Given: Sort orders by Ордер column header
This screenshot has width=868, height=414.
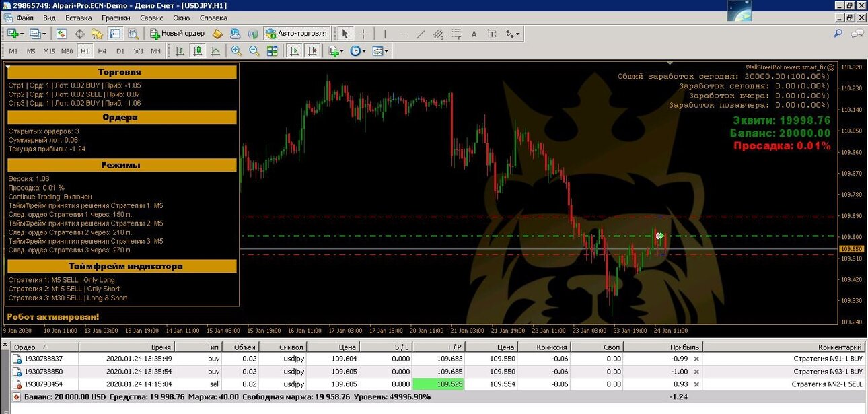Looking at the screenshot, I should coord(44,347).
